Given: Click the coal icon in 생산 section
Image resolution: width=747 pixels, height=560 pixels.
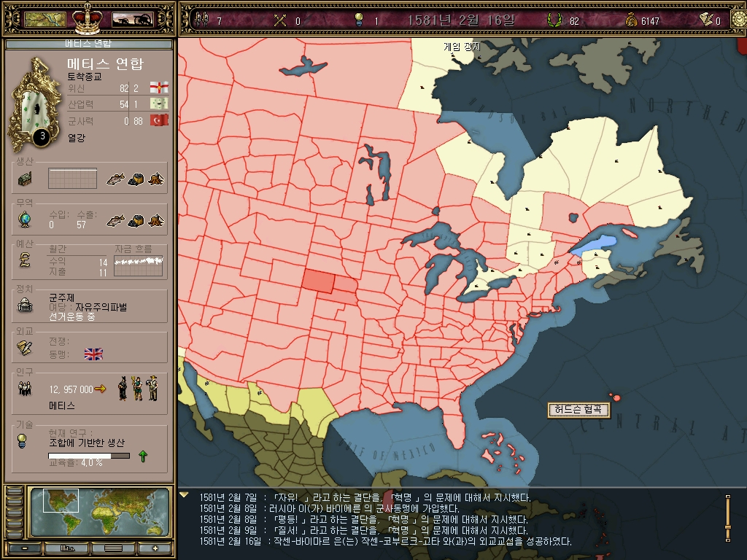Looking at the screenshot, I should 136,179.
